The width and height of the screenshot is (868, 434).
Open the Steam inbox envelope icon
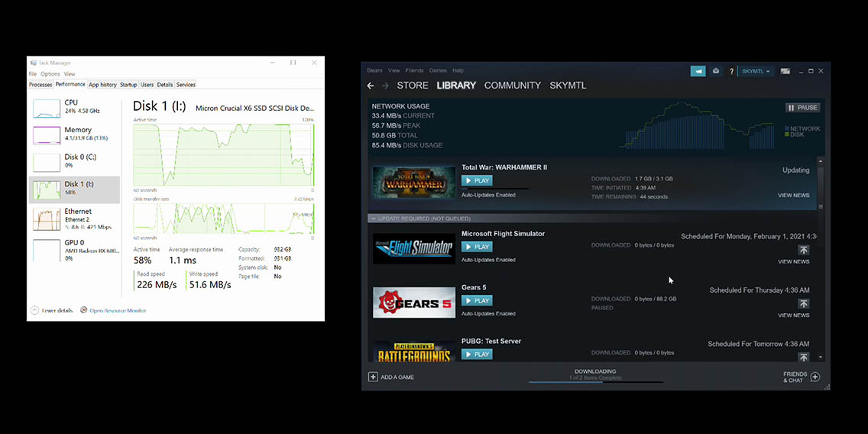coord(716,71)
